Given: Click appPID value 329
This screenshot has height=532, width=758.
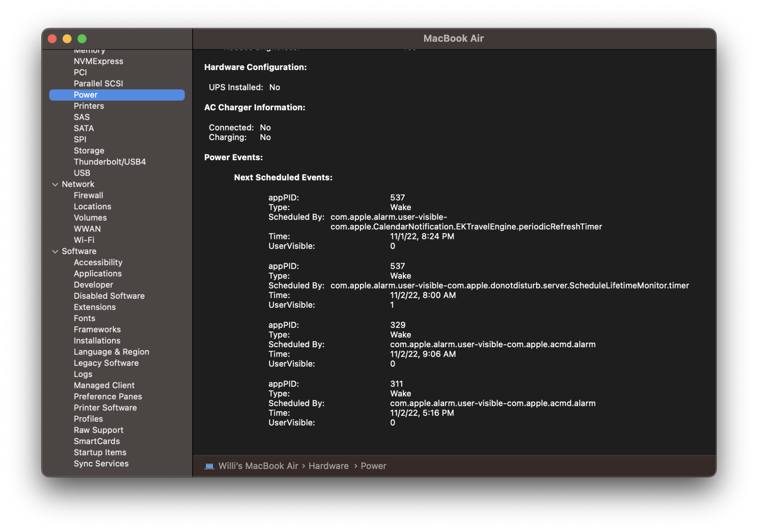Looking at the screenshot, I should tap(398, 325).
